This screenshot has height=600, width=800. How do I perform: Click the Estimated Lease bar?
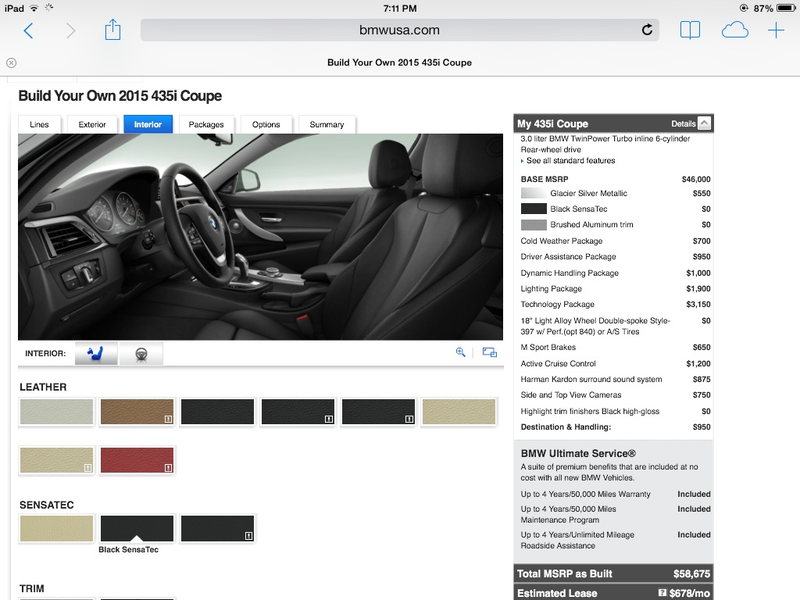(x=613, y=593)
